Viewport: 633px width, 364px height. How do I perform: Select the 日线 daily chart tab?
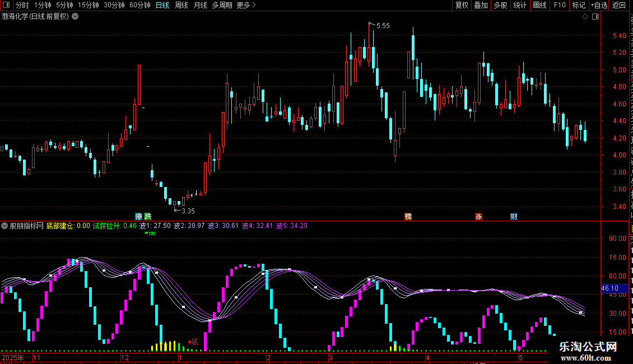pos(162,5)
